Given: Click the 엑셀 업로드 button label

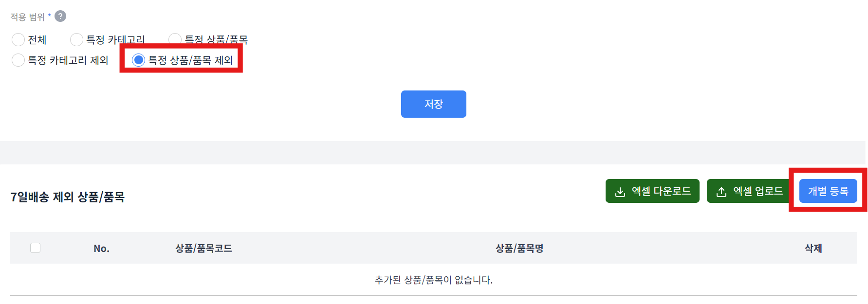Looking at the screenshot, I should tap(758, 191).
